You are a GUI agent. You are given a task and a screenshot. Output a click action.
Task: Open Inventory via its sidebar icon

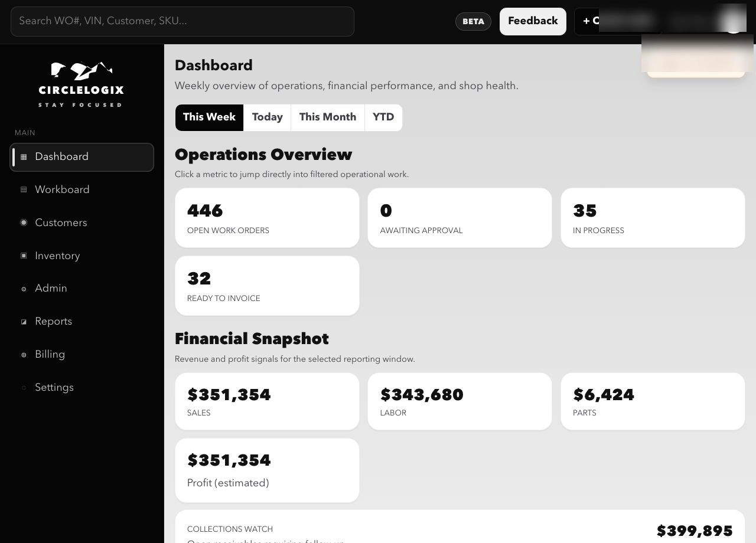click(24, 256)
